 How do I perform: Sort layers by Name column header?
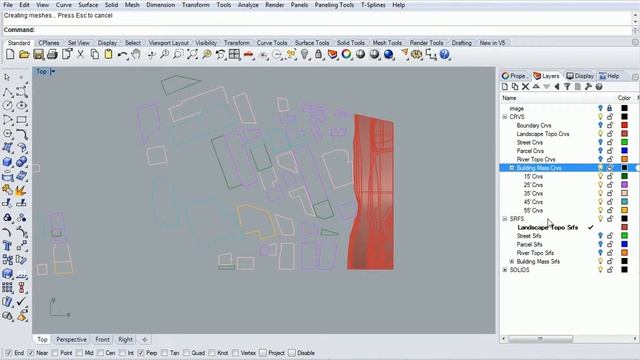point(509,98)
